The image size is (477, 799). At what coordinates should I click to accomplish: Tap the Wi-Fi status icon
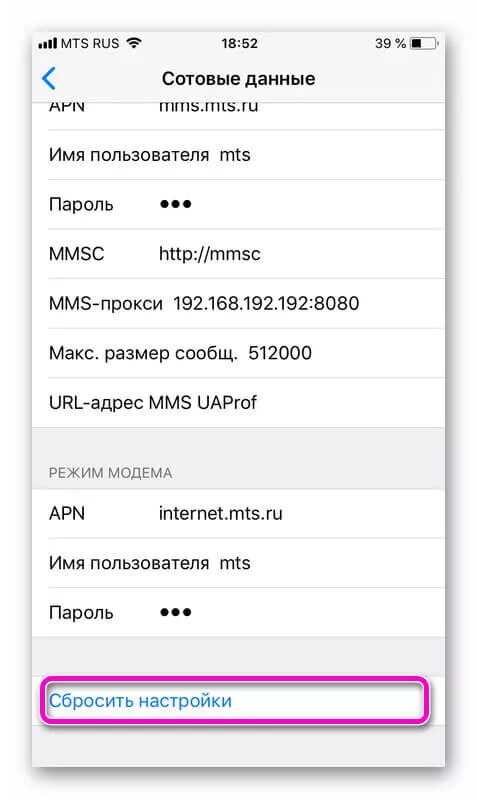click(134, 43)
